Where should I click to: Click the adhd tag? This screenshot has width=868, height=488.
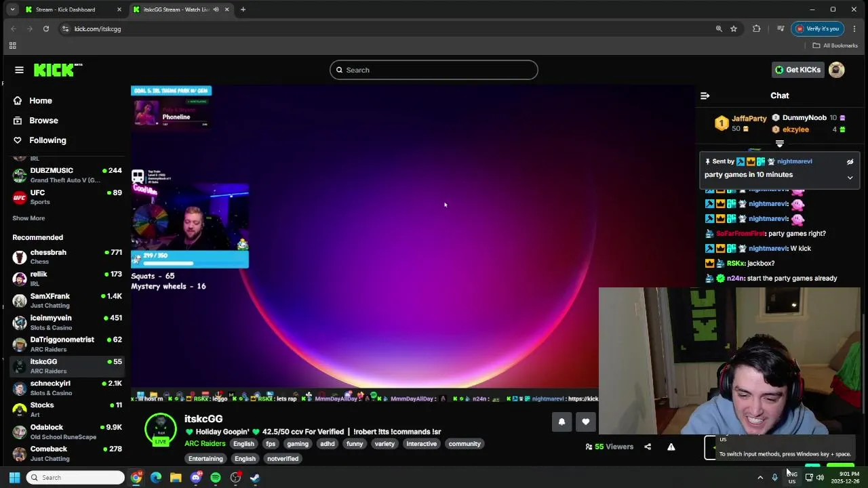[x=328, y=444]
